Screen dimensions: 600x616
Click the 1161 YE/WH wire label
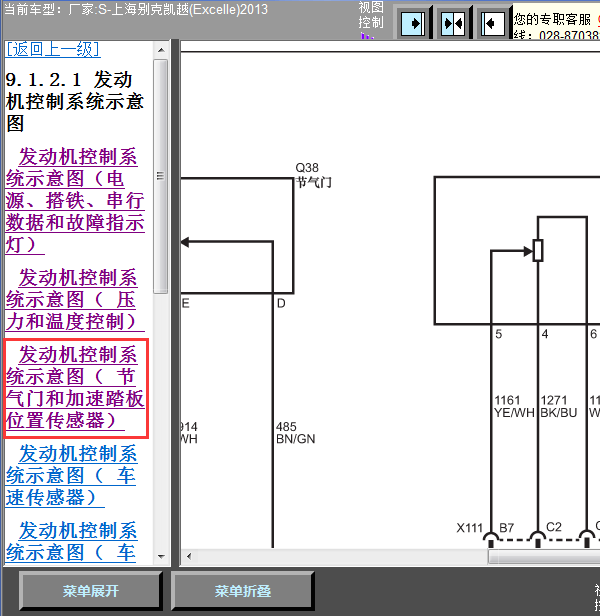pos(514,407)
